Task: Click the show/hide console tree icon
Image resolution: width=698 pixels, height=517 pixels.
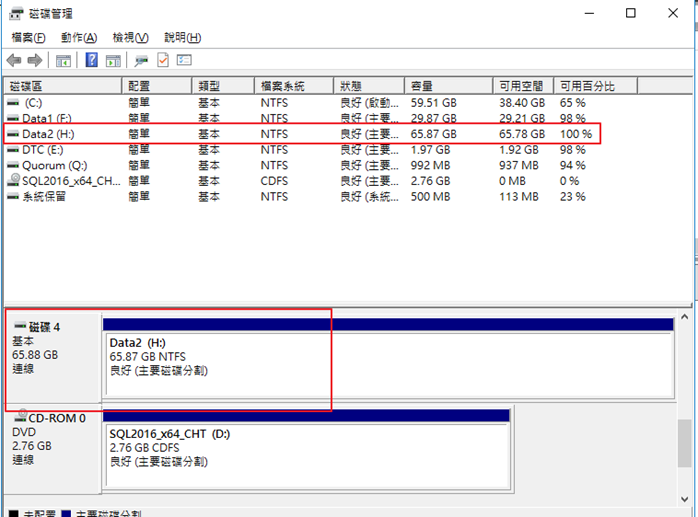Action: click(63, 60)
